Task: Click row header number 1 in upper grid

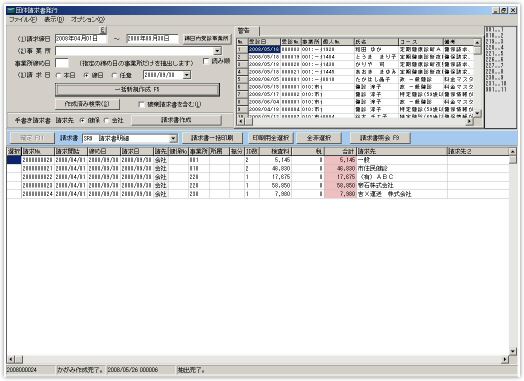Action: click(242, 49)
